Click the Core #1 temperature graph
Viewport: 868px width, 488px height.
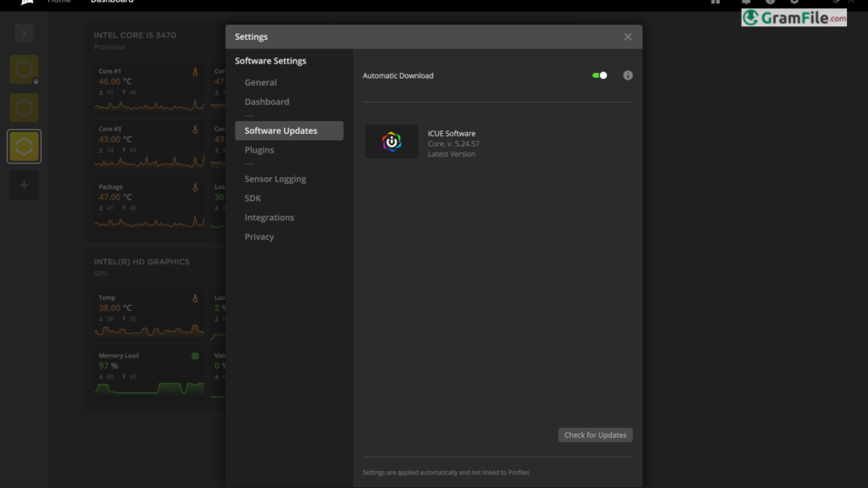click(x=149, y=104)
